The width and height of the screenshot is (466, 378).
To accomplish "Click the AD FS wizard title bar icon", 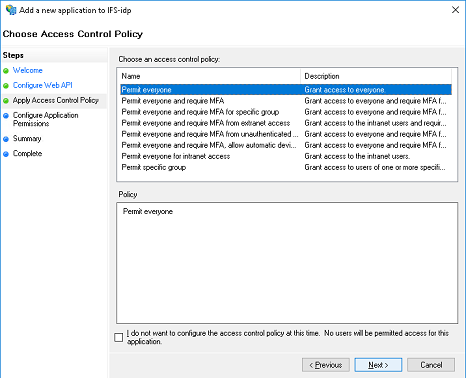I will [x=11, y=10].
